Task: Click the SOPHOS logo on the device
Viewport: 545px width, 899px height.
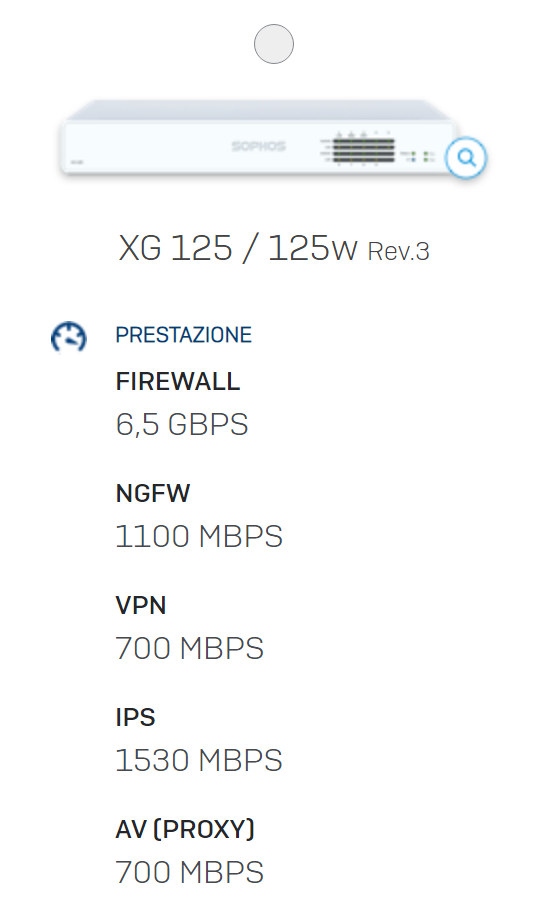Action: [258, 146]
